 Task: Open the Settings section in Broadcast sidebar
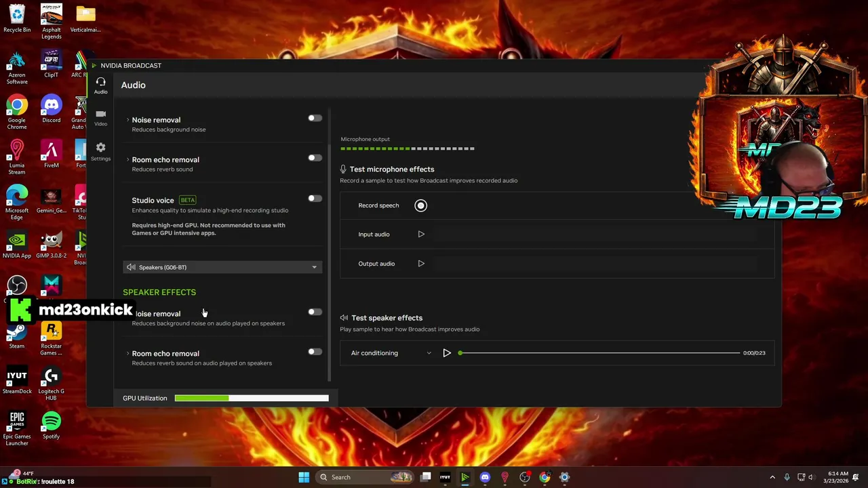point(100,151)
